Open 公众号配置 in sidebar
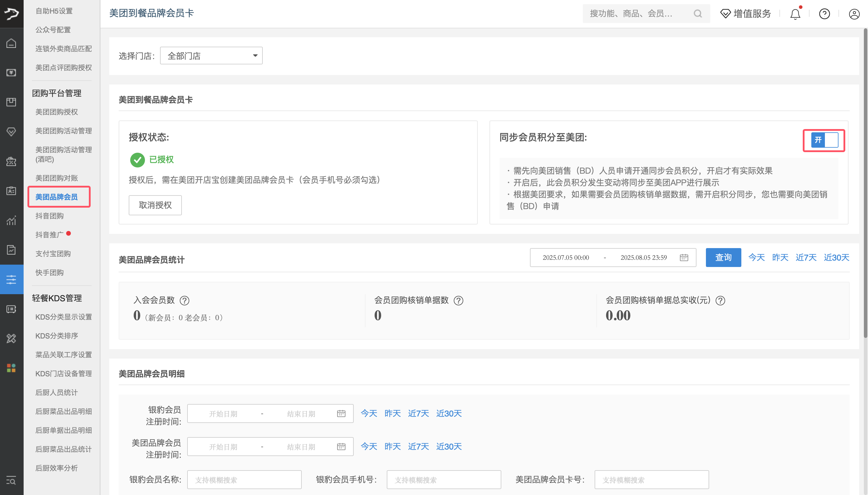Screen dimensions: 868x495 click(x=53, y=30)
